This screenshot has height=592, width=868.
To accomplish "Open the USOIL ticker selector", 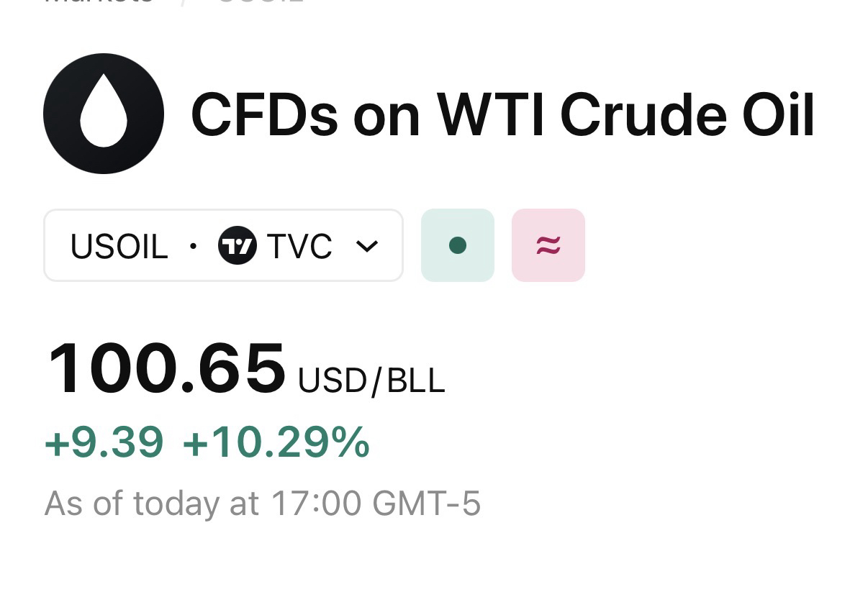I will point(119,246).
